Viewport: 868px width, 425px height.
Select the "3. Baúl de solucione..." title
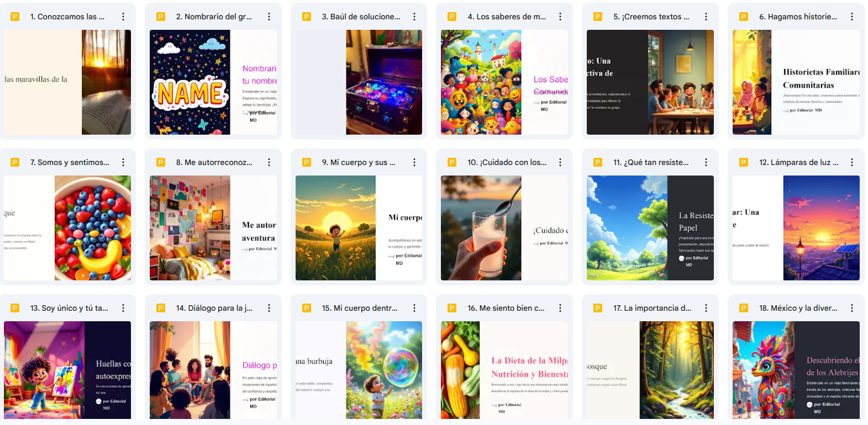point(361,17)
